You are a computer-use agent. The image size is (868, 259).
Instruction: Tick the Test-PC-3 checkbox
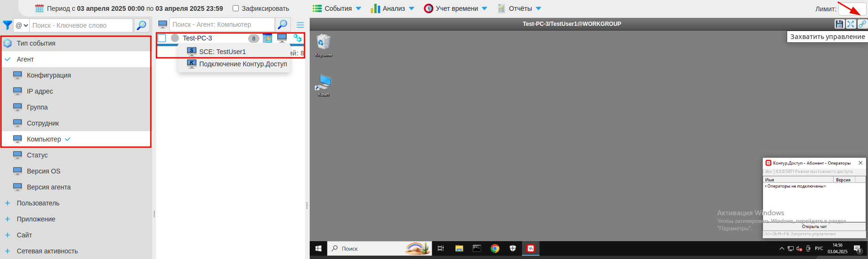[x=162, y=38]
